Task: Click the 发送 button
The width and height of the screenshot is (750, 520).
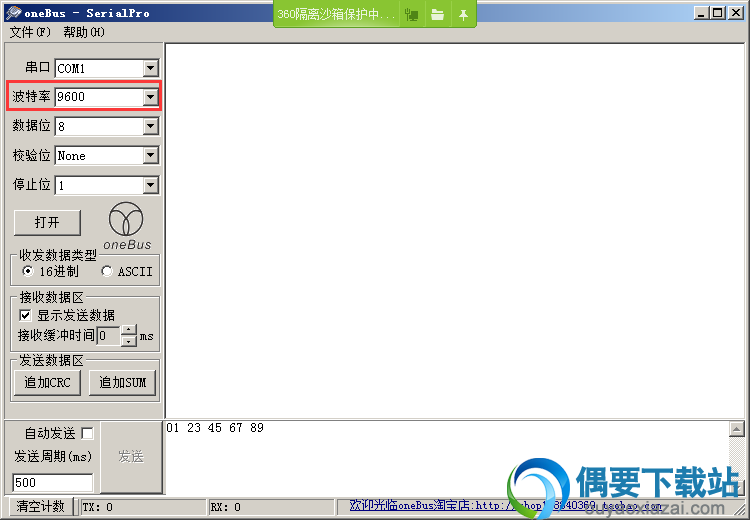Action: pyautogui.click(x=131, y=457)
